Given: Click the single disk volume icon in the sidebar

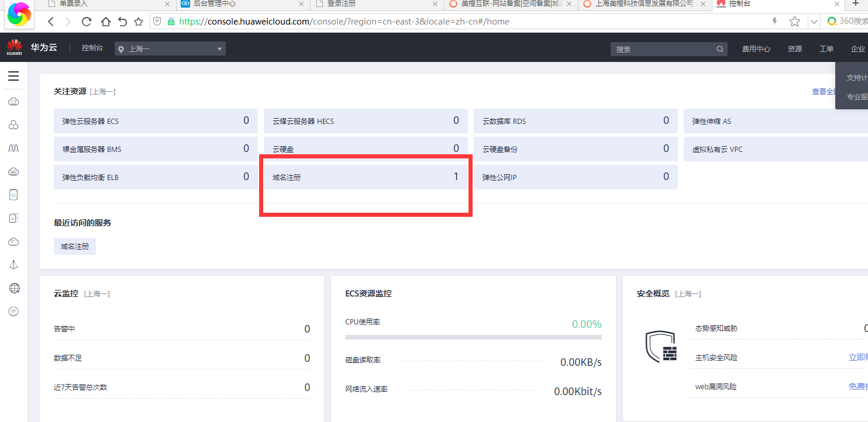Looking at the screenshot, I should pos(13,195).
